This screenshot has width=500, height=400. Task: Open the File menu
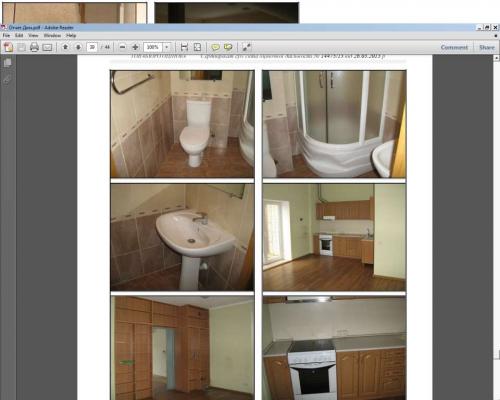tap(6, 35)
